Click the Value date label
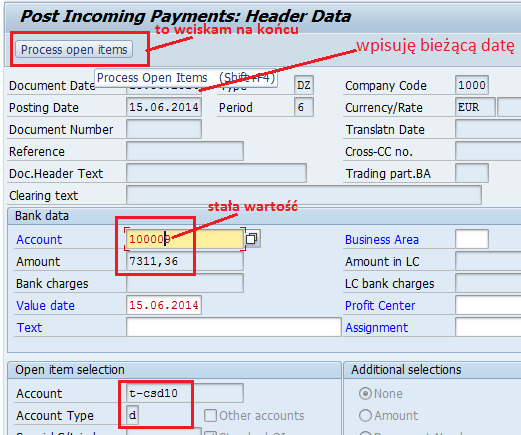Image resolution: width=521 pixels, height=435 pixels. (x=46, y=305)
